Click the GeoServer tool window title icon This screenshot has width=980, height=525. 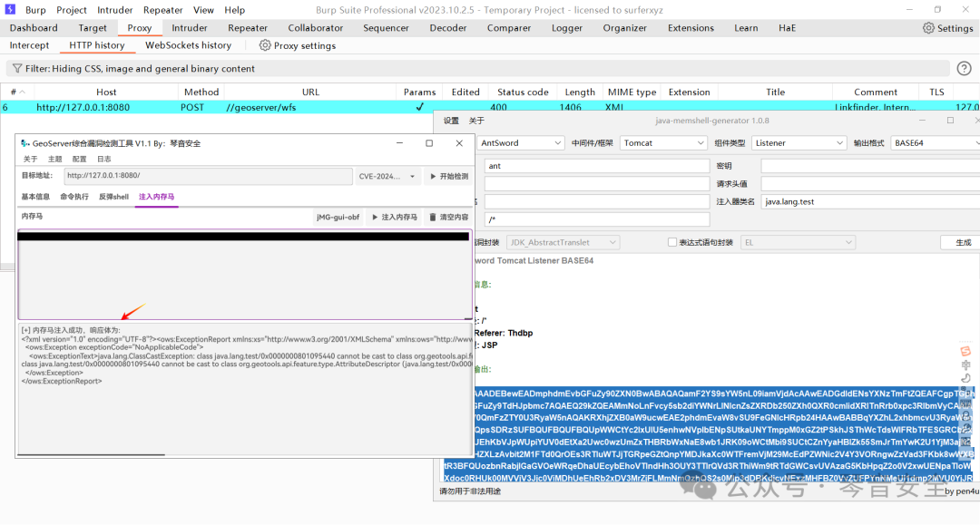click(x=25, y=143)
